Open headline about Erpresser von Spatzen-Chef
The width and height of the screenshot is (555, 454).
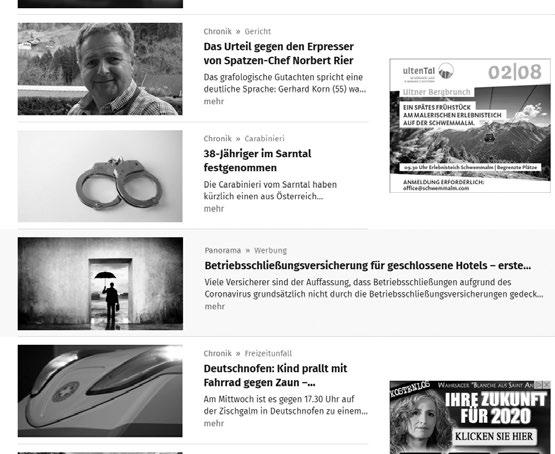click(278, 53)
